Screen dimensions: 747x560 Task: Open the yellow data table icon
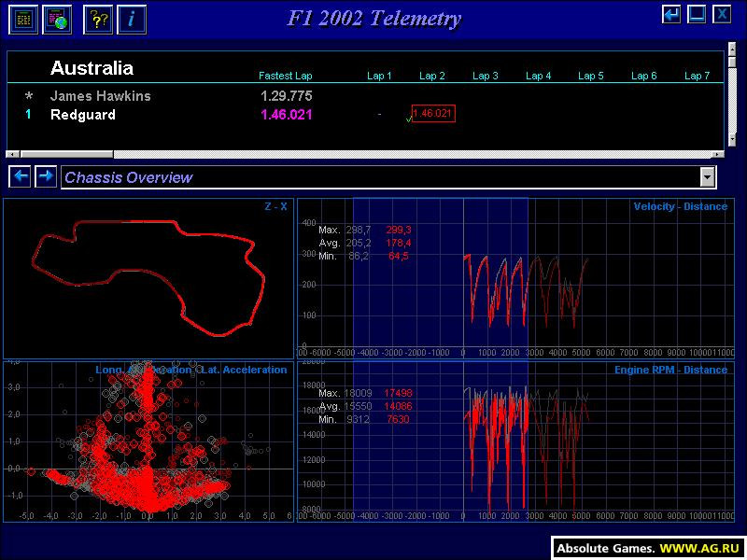(x=23, y=20)
